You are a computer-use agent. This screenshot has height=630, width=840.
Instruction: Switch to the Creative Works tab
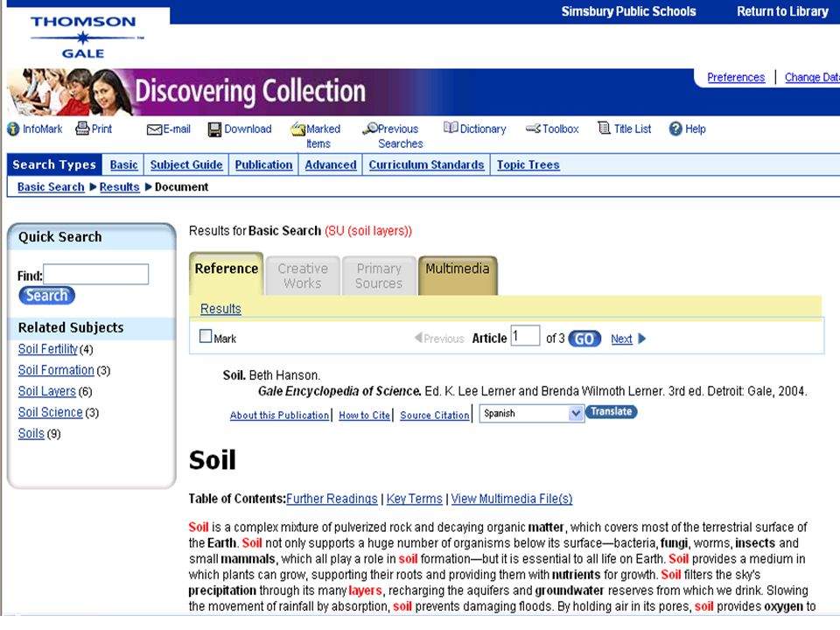tap(303, 276)
